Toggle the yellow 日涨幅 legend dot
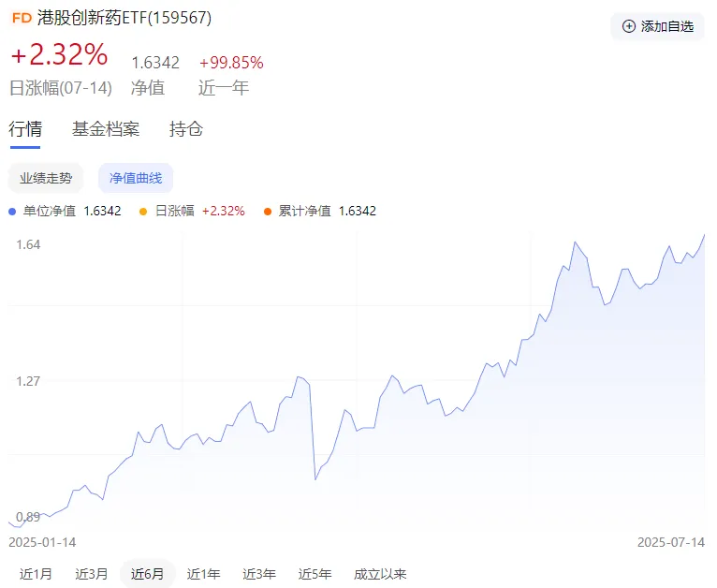717x588 pixels. pyautogui.click(x=143, y=211)
